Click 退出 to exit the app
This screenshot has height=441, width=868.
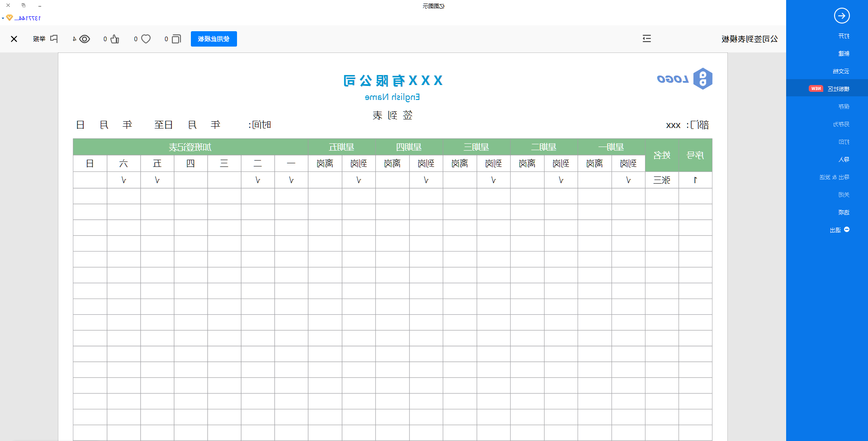coord(835,230)
